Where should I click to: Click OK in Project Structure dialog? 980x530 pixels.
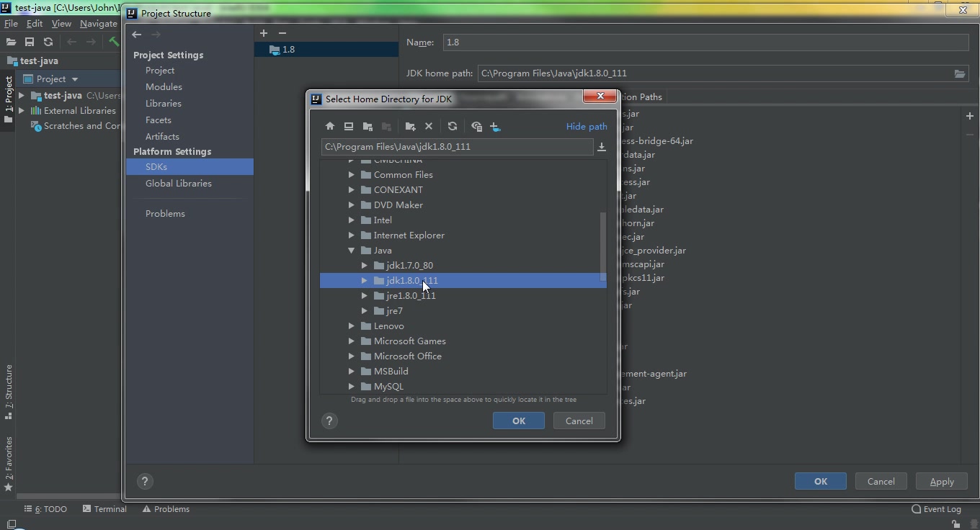click(x=821, y=482)
